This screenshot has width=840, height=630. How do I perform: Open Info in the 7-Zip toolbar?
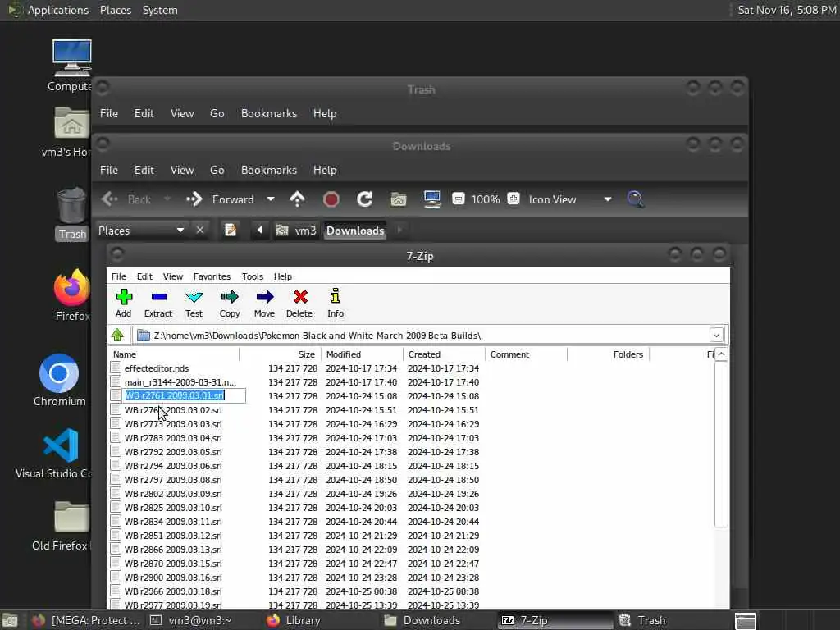(336, 304)
